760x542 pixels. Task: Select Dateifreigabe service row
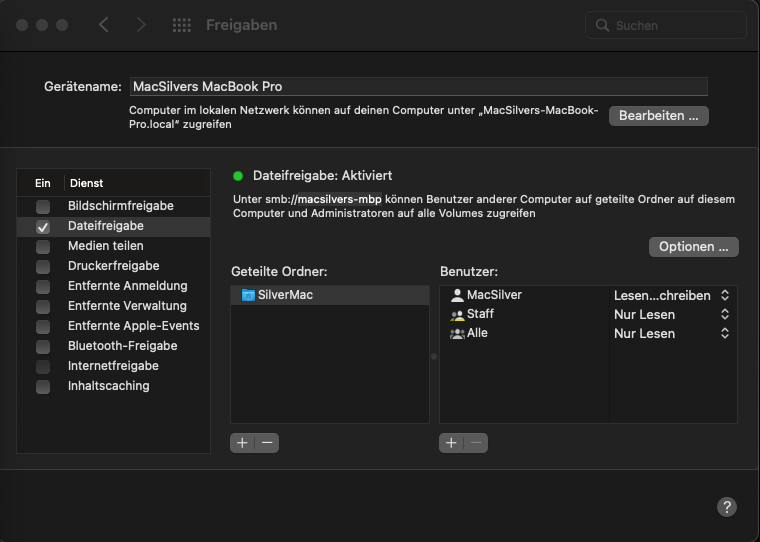pos(114,226)
